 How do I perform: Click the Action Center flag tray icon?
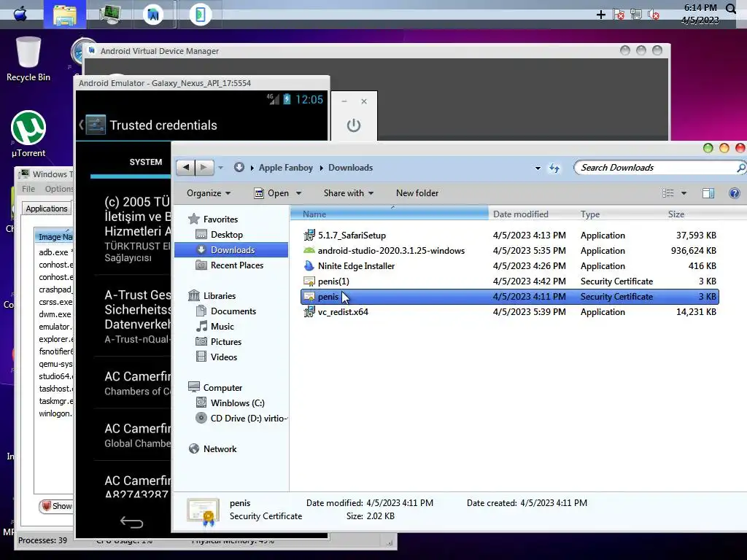[x=619, y=15]
